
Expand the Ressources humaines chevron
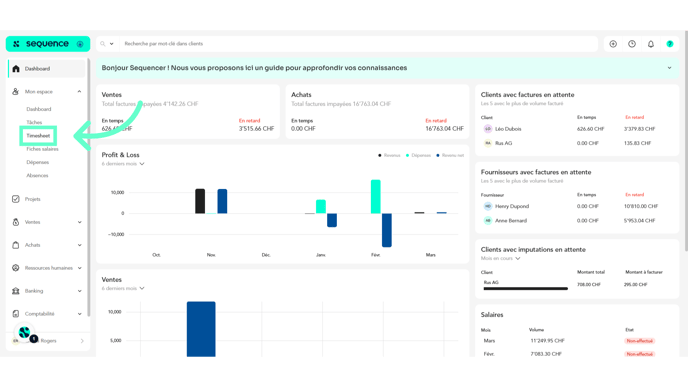pyautogui.click(x=79, y=268)
